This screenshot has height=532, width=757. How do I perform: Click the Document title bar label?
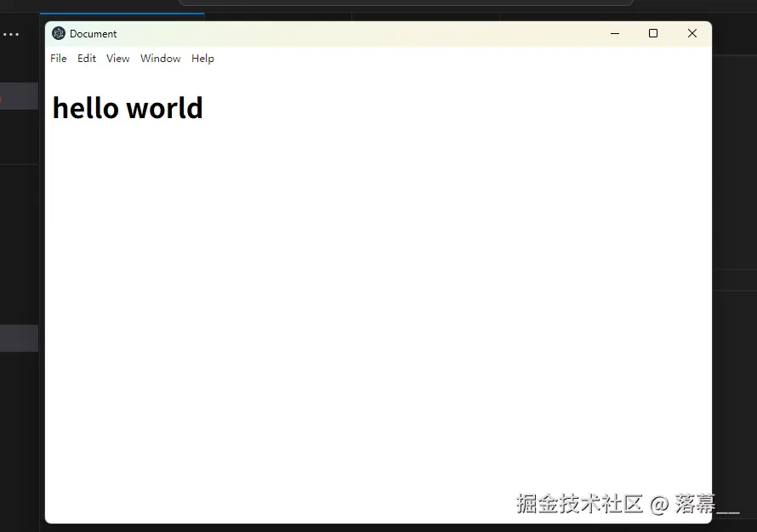pyautogui.click(x=92, y=33)
